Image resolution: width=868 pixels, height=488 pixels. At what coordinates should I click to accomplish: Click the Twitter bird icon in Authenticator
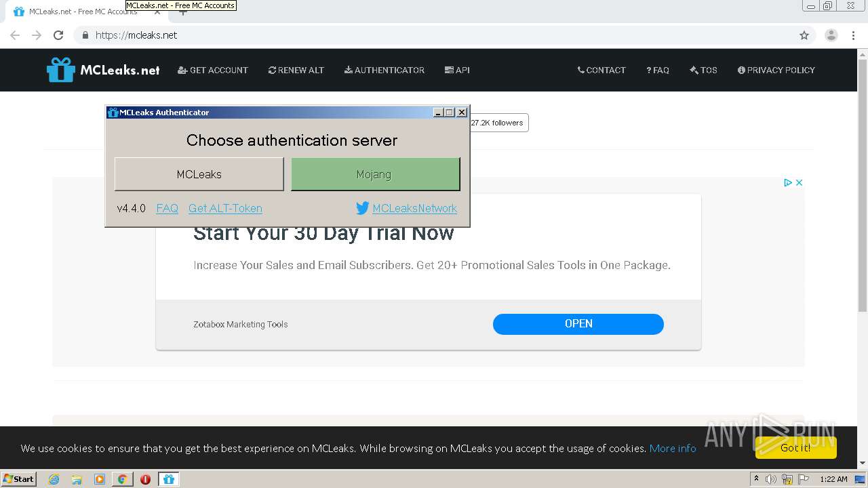tap(362, 208)
